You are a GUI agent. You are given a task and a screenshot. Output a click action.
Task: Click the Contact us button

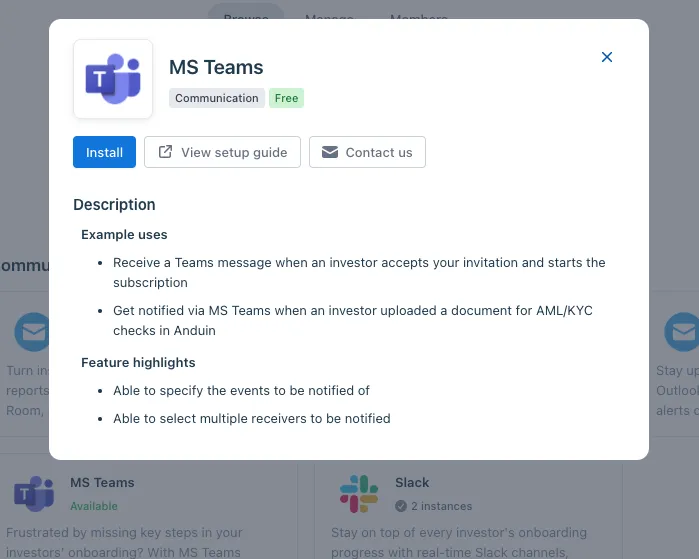(367, 152)
